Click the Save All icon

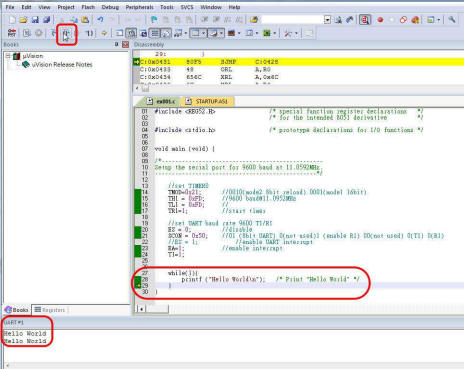point(47,20)
